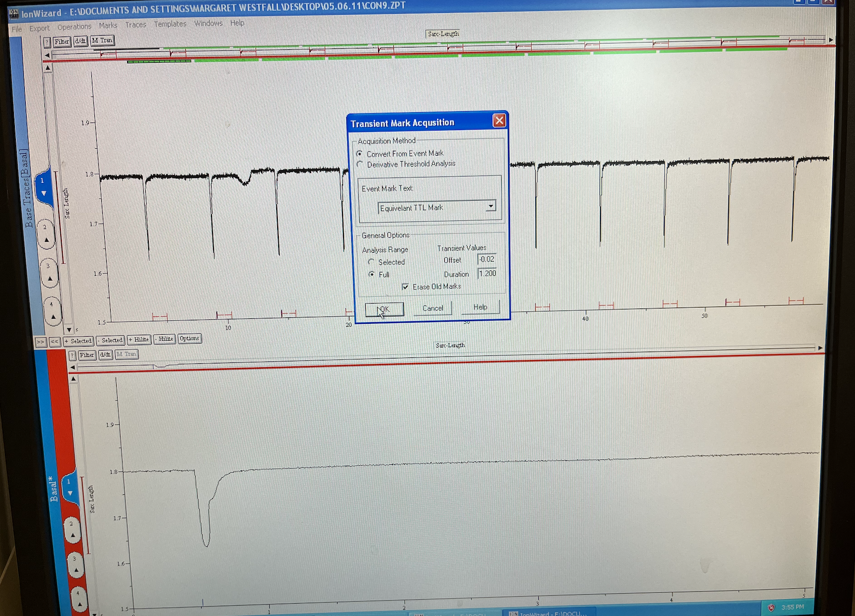Select trace 3 tab in lower Basal panel

(x=75, y=565)
